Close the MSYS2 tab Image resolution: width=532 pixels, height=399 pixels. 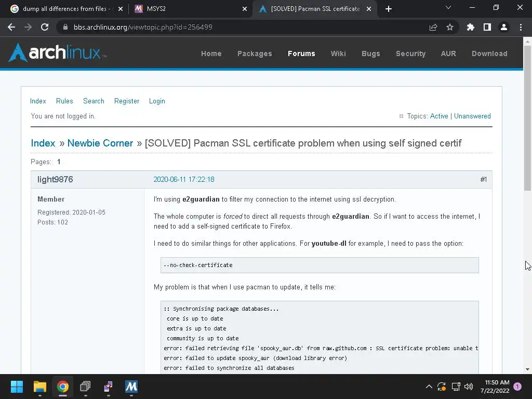pos(245,9)
